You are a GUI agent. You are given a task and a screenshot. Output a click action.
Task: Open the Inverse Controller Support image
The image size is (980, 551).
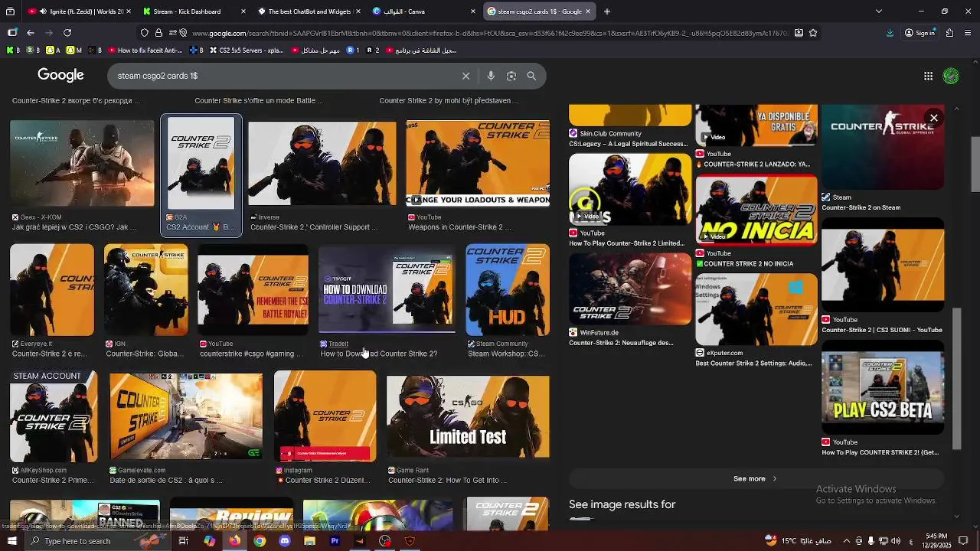[x=322, y=163]
